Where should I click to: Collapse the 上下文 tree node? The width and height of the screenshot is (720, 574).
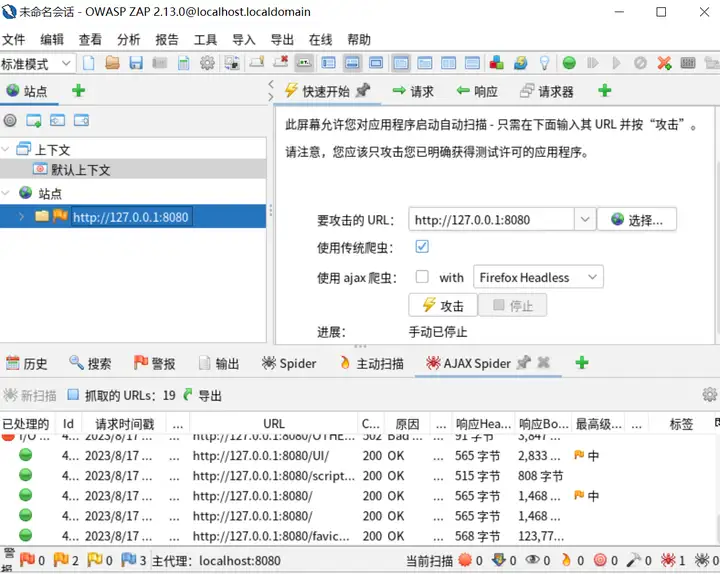(x=6, y=149)
